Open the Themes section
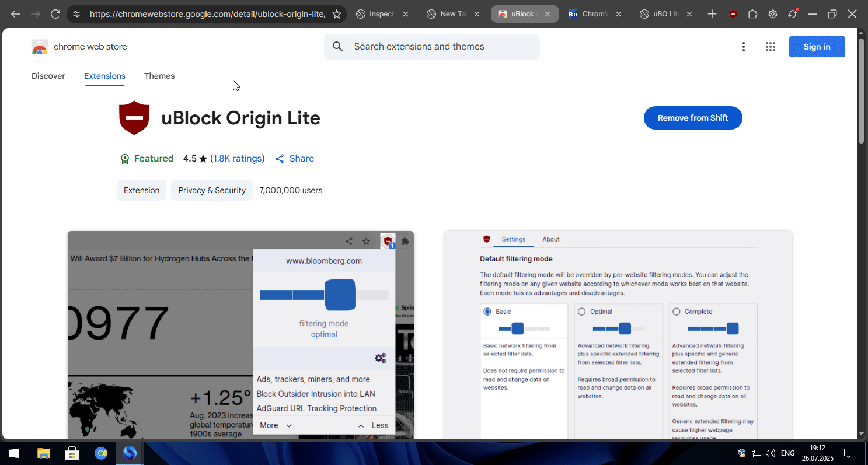 [x=159, y=76]
